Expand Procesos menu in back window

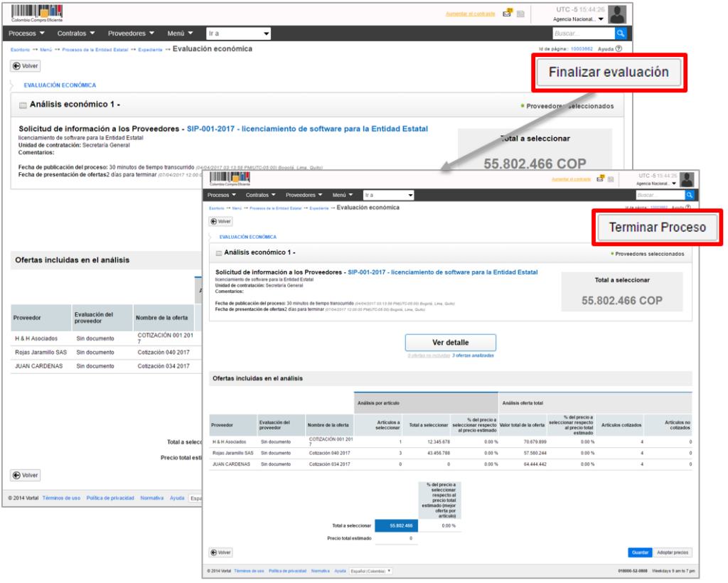click(26, 33)
